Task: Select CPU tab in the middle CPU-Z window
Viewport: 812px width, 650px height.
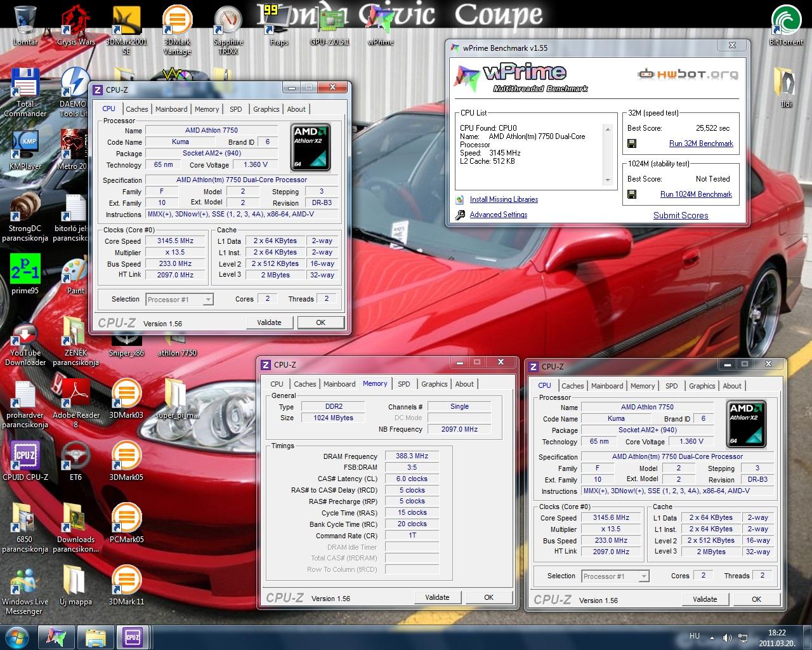Action: point(277,384)
